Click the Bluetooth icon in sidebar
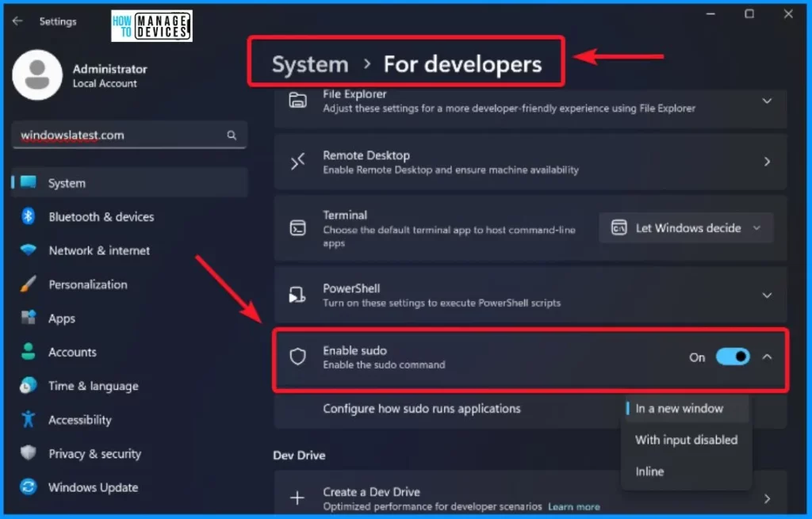 point(29,216)
